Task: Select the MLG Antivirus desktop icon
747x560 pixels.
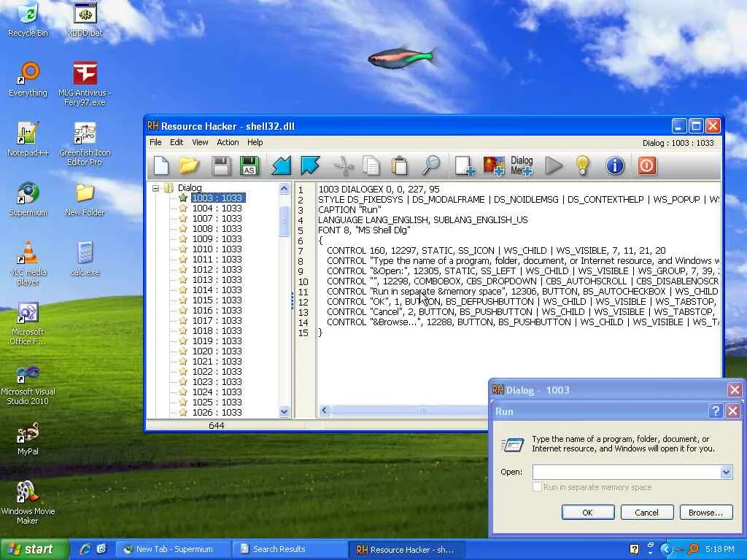Action: [85, 84]
